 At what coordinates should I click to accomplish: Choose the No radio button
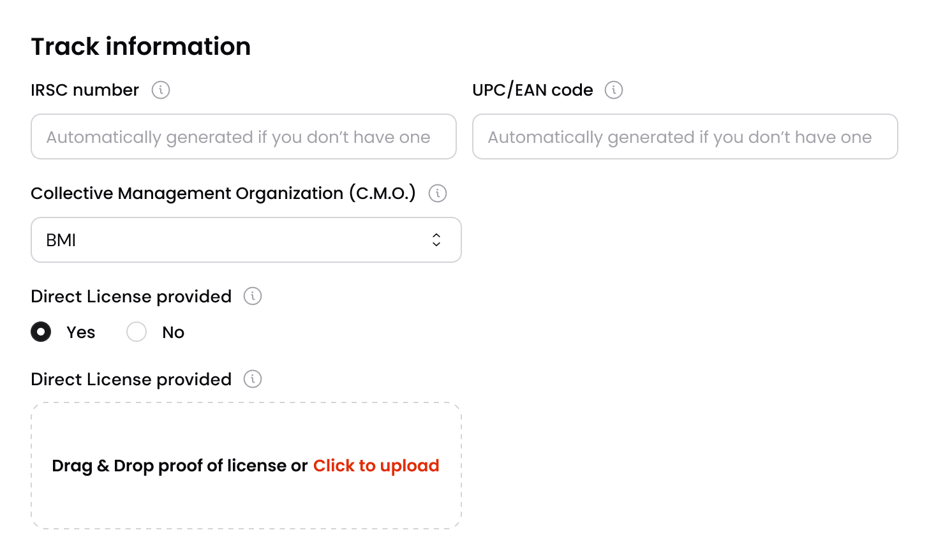[x=137, y=332]
